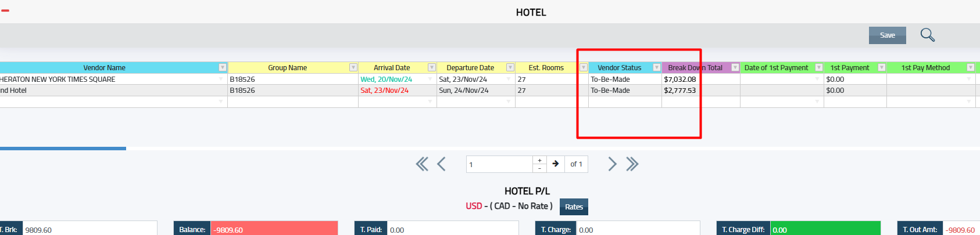
Task: Open the Group Name column filter
Action: [353, 68]
